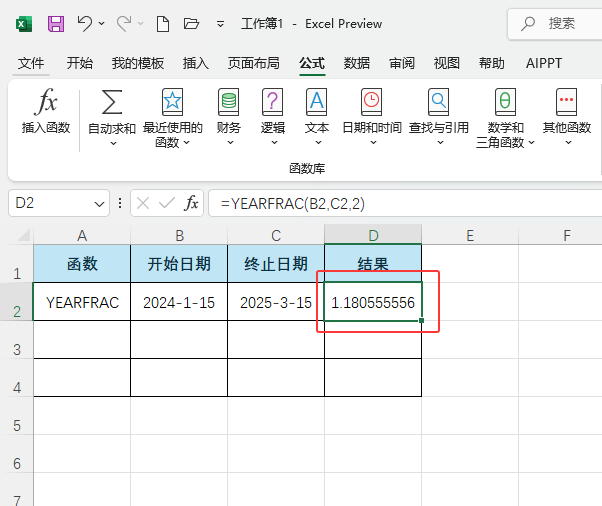
Task: Select cell B2 with 2024-1-15
Action: coord(179,302)
